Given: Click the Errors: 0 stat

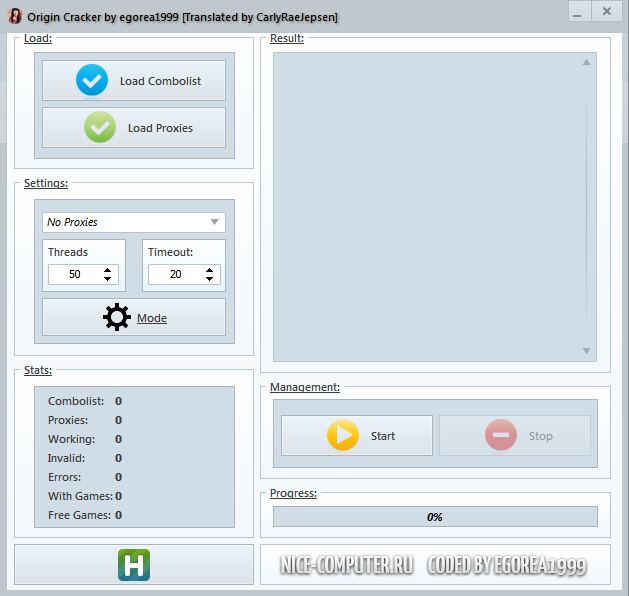Looking at the screenshot, I should coord(85,477).
